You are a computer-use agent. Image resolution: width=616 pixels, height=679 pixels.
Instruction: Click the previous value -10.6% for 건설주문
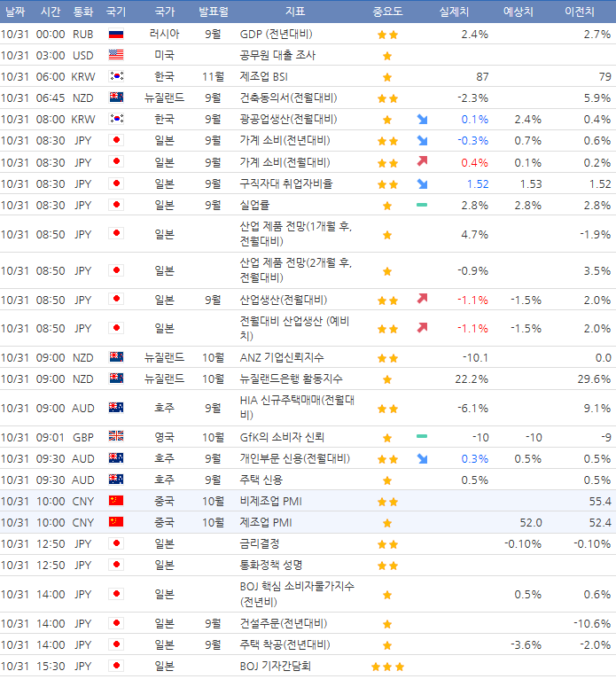pos(592,623)
